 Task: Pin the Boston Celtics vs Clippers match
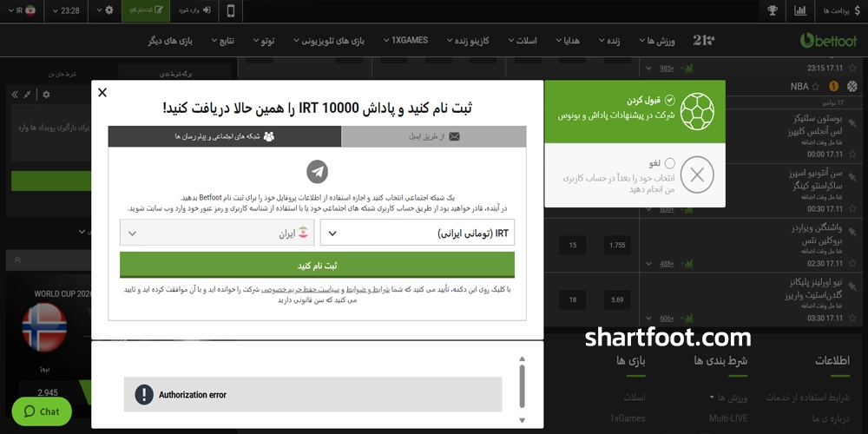click(852, 122)
